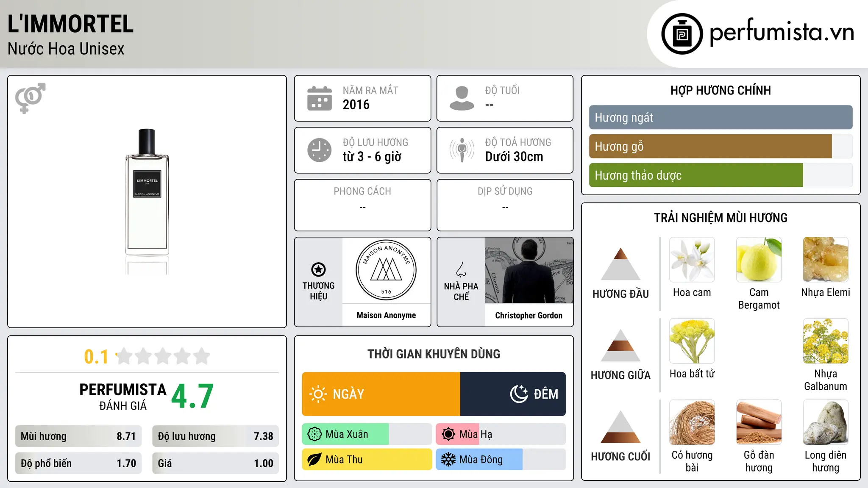Image resolution: width=868 pixels, height=488 pixels.
Task: Click the Trải nghiệm mùi hương heading
Action: [x=721, y=218]
